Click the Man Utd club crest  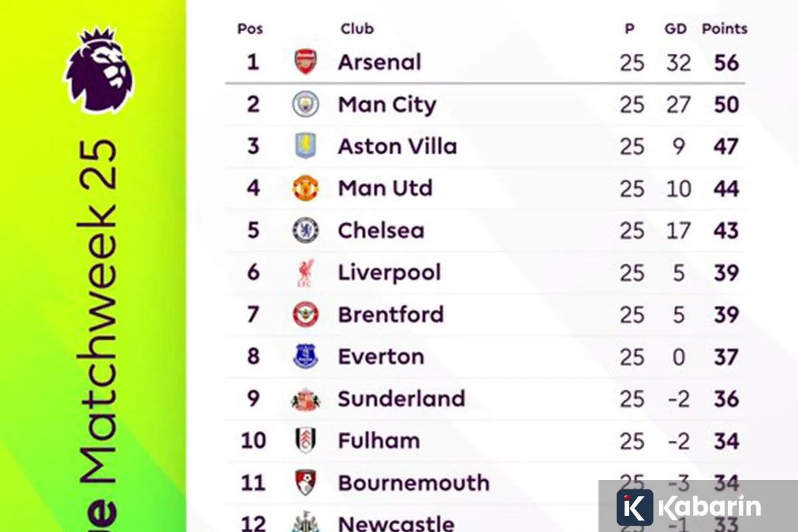click(306, 189)
